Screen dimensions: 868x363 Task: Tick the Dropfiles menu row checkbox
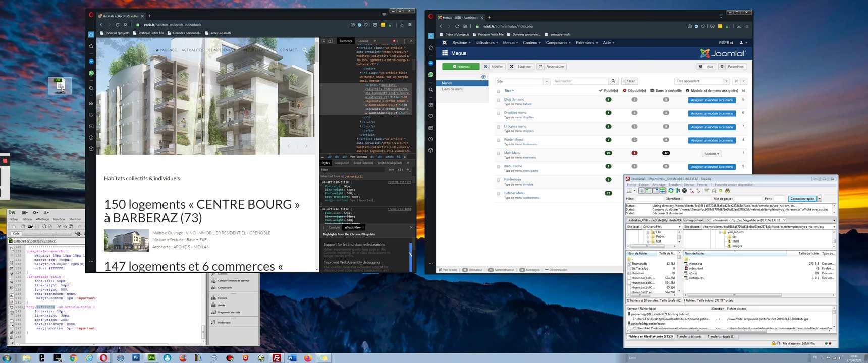point(498,113)
